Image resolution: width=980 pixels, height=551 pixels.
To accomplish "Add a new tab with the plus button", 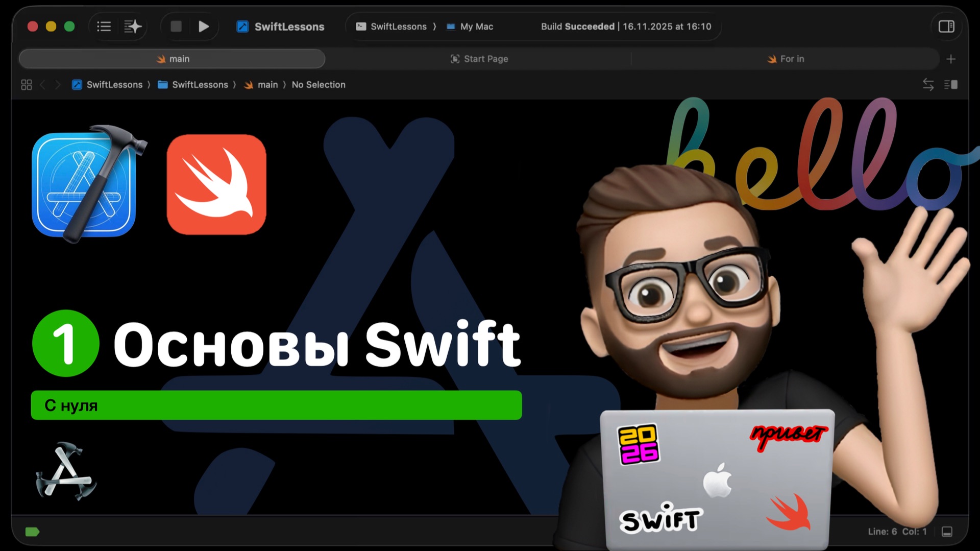I will click(950, 59).
